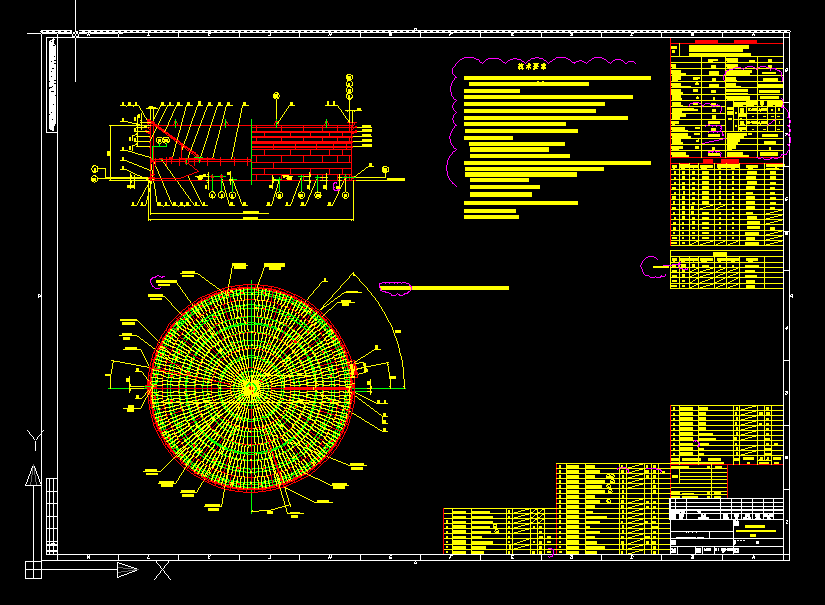Select the first line under the 技术要求 heading
The image size is (825, 605).
(x=557, y=78)
